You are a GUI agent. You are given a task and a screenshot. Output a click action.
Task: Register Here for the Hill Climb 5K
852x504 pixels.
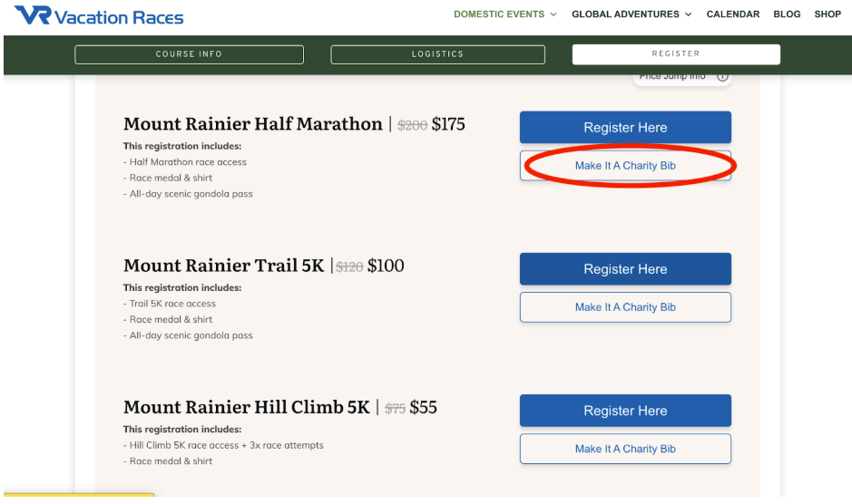click(x=625, y=411)
